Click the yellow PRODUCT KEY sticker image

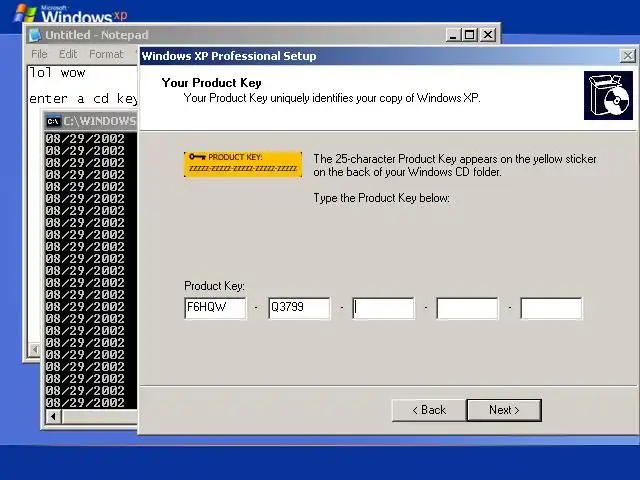pyautogui.click(x=243, y=164)
